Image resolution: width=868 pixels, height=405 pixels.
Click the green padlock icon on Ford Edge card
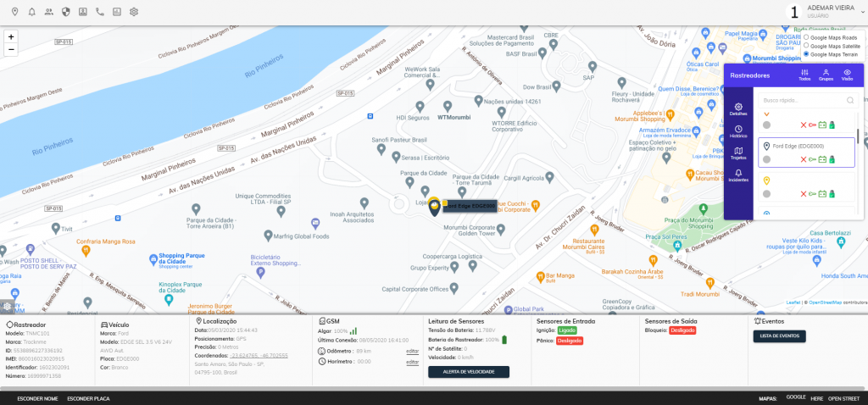point(832,159)
